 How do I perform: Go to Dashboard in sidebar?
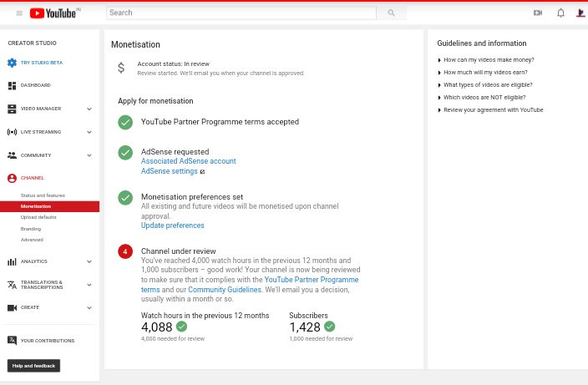pyautogui.click(x=36, y=85)
